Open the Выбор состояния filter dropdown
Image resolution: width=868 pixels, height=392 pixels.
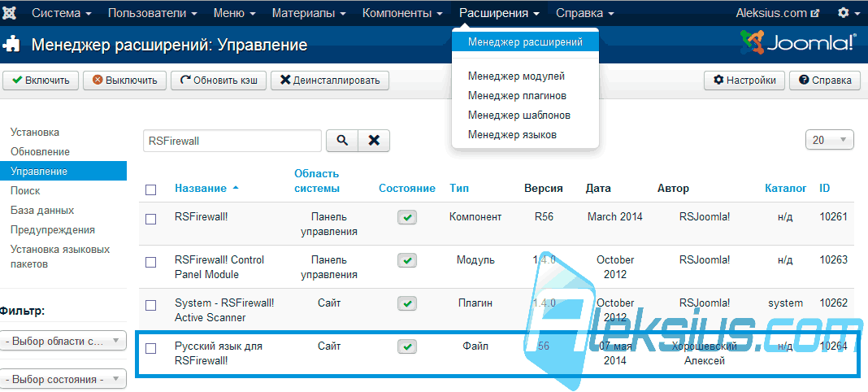tap(63, 379)
